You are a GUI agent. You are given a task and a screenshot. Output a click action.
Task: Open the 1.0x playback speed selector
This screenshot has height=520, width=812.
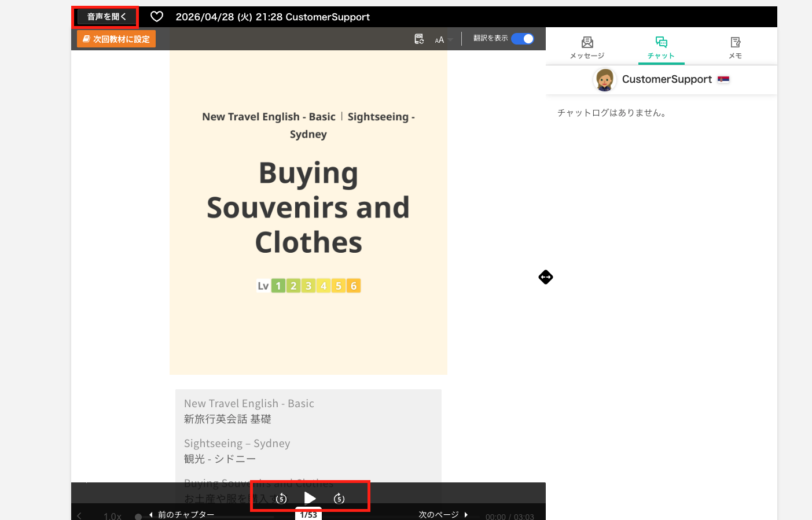point(112,515)
